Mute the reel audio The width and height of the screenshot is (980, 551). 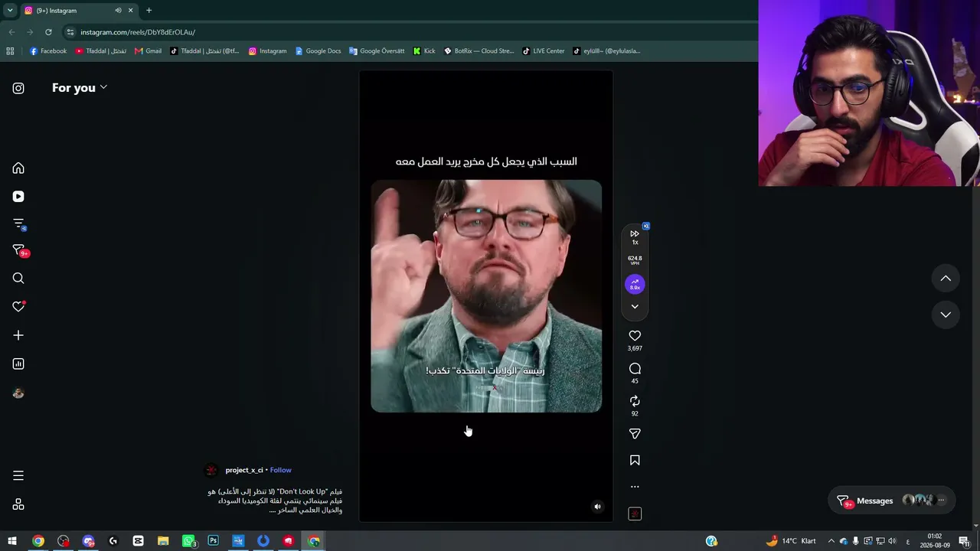598,507
